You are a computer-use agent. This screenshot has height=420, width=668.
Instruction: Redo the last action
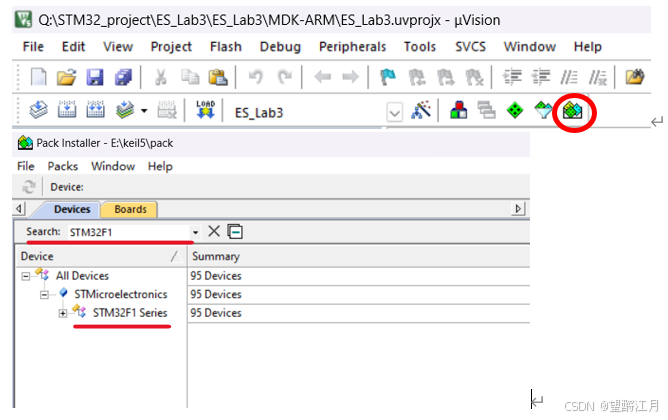[x=284, y=77]
